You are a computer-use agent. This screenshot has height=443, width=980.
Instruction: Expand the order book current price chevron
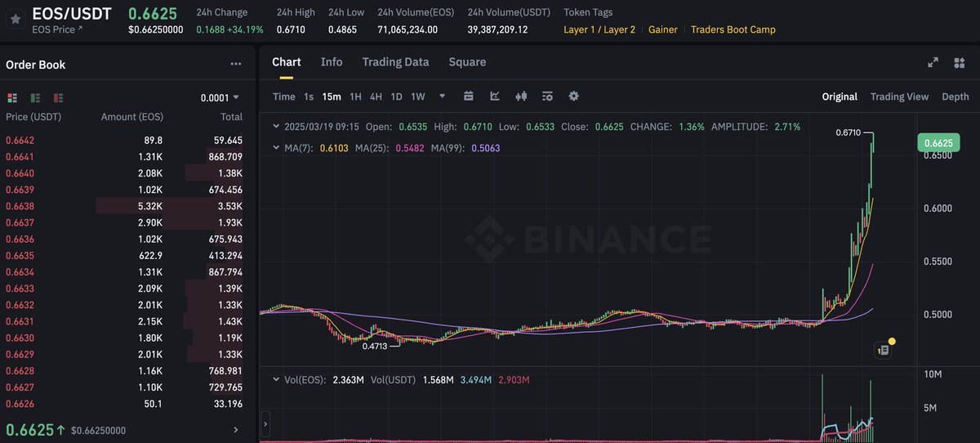[236, 430]
